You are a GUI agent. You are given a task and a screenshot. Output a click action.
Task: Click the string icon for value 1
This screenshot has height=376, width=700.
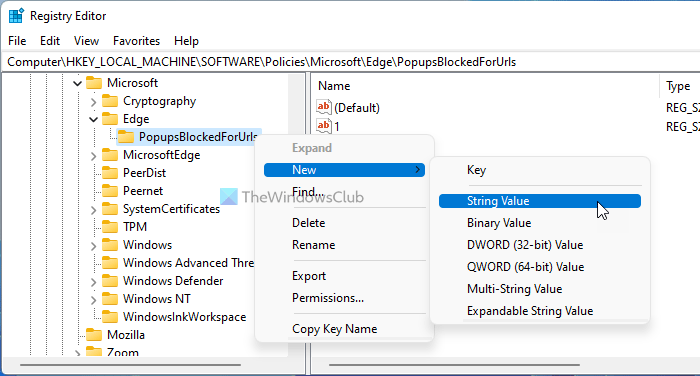pos(324,126)
